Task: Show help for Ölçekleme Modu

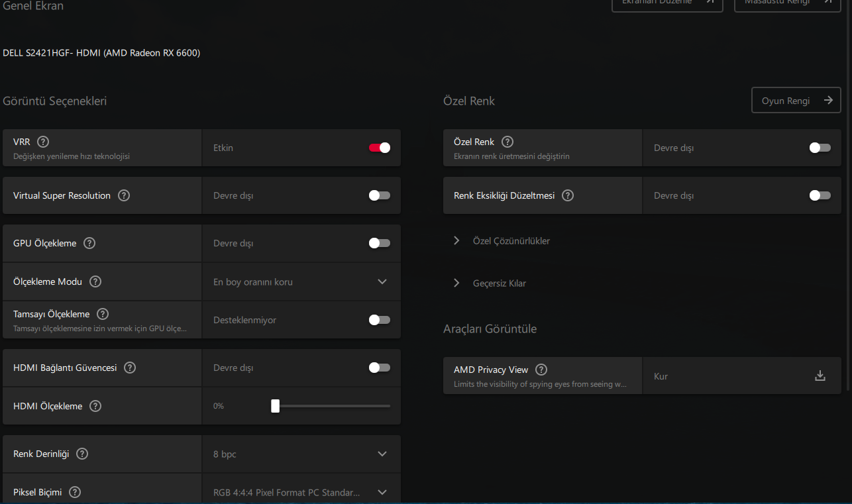Action: point(95,281)
